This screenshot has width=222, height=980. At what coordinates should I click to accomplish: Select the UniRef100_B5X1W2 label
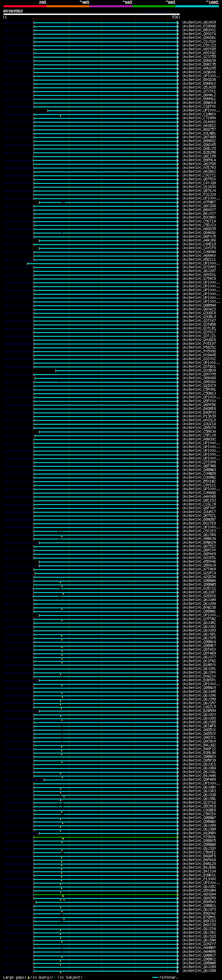(199, 481)
